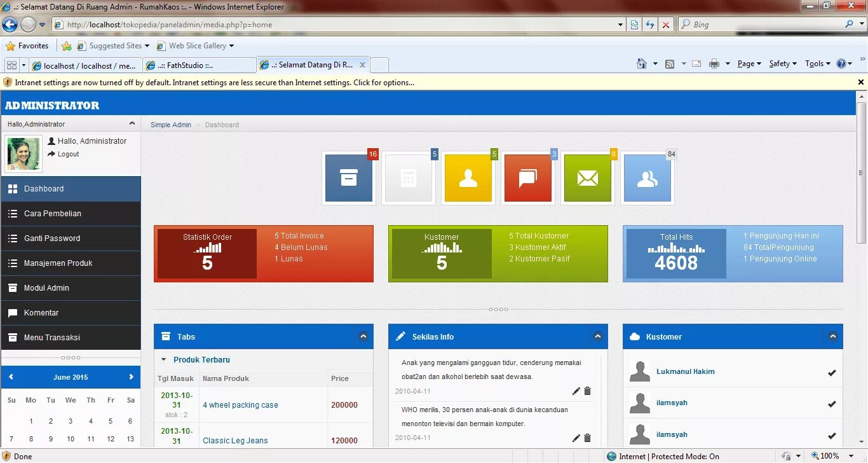
Task: Open the Safety menu dropdown
Action: (783, 64)
